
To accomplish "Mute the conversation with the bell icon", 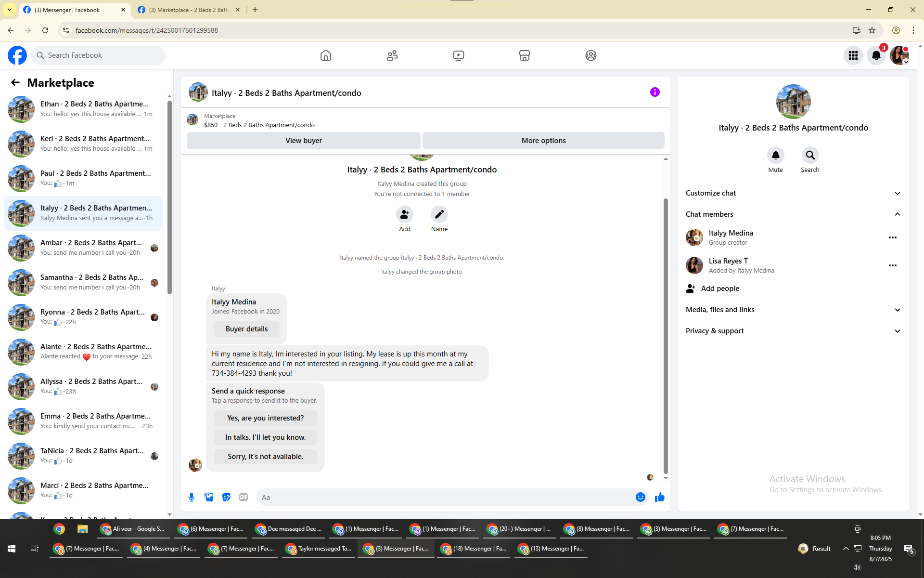I will click(x=776, y=155).
